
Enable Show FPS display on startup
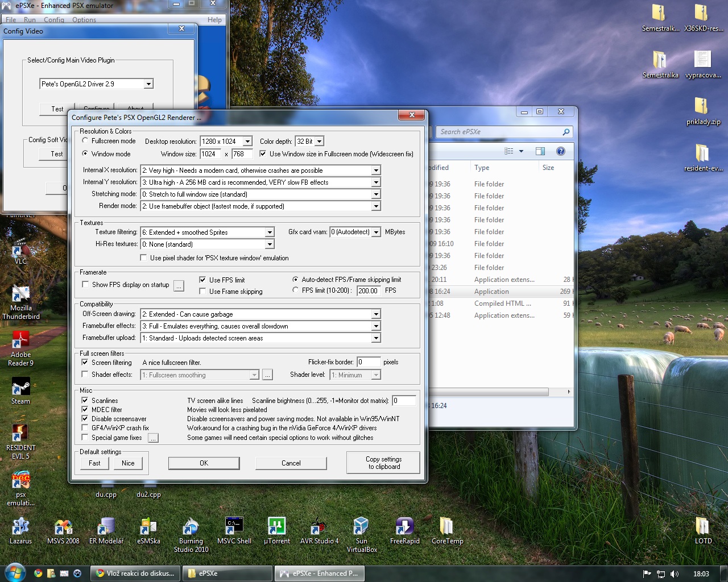(85, 284)
